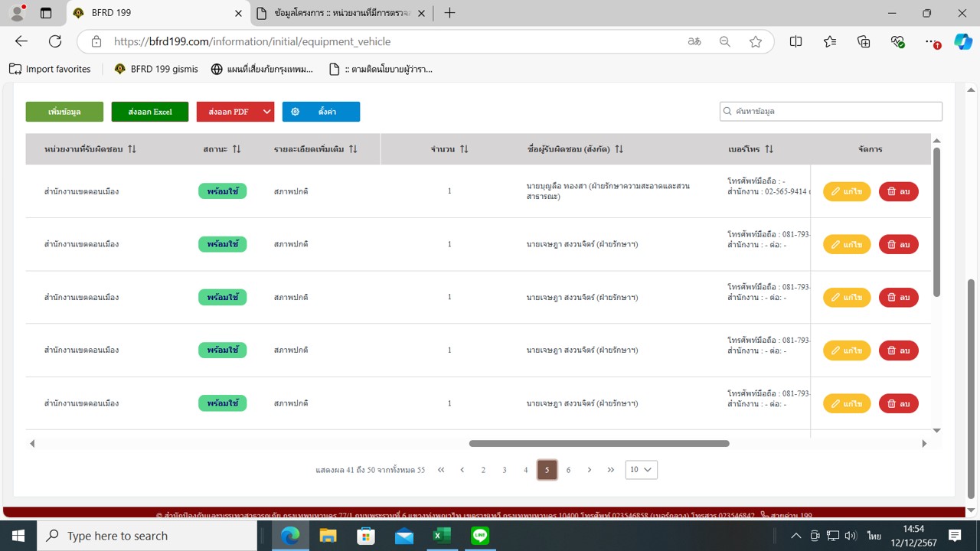Expand the ส่งออก PDF dropdown arrow
The width and height of the screenshot is (980, 551).
click(266, 112)
